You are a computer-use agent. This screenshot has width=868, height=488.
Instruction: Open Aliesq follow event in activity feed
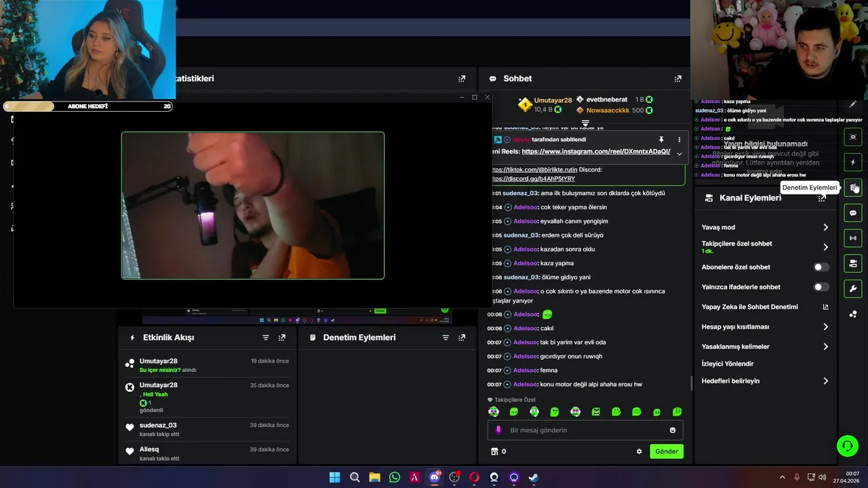coord(207,453)
